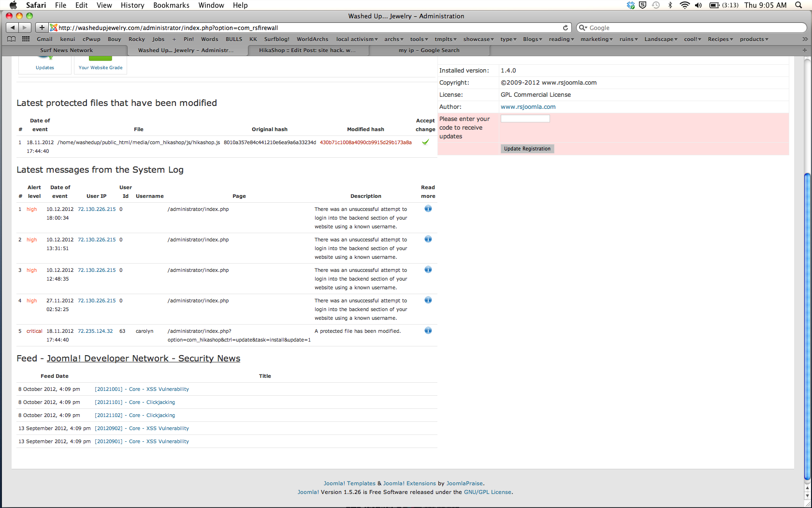This screenshot has height=508, width=812.
Task: Open the Gmail bookmark
Action: [44, 39]
